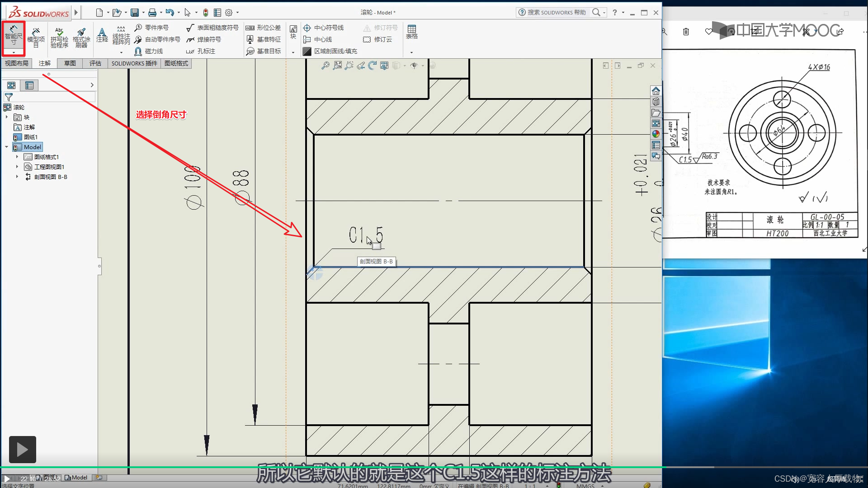Viewport: 868px width, 488px height.
Task: Insert a Revision Cloud (修订云)
Action: 377,39
